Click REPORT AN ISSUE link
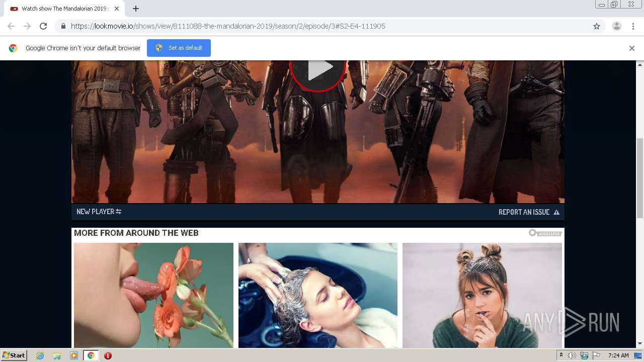 (x=529, y=212)
